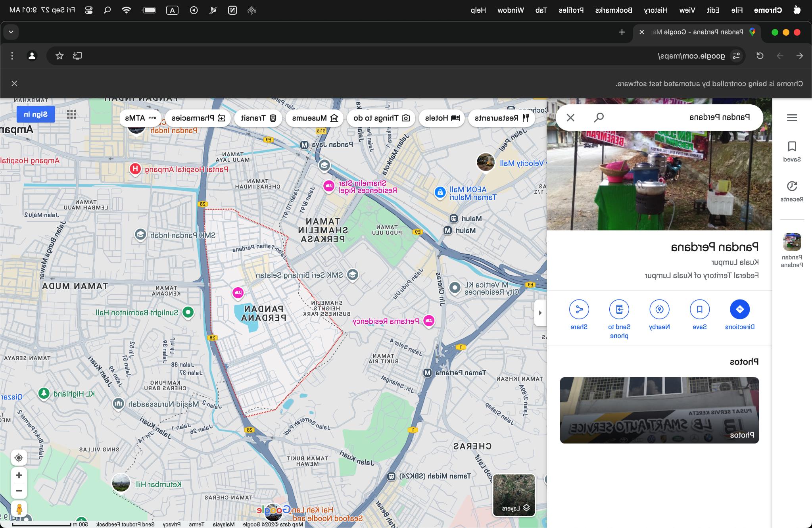812x528 pixels.
Task: Search Nearby Pandan Perdana
Action: [659, 315]
